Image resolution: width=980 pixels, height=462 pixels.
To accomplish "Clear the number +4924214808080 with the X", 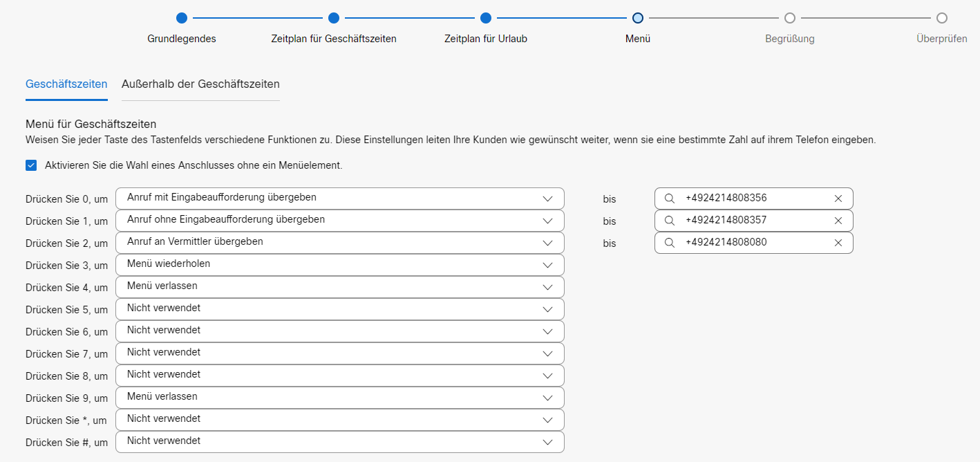I will pyautogui.click(x=838, y=243).
